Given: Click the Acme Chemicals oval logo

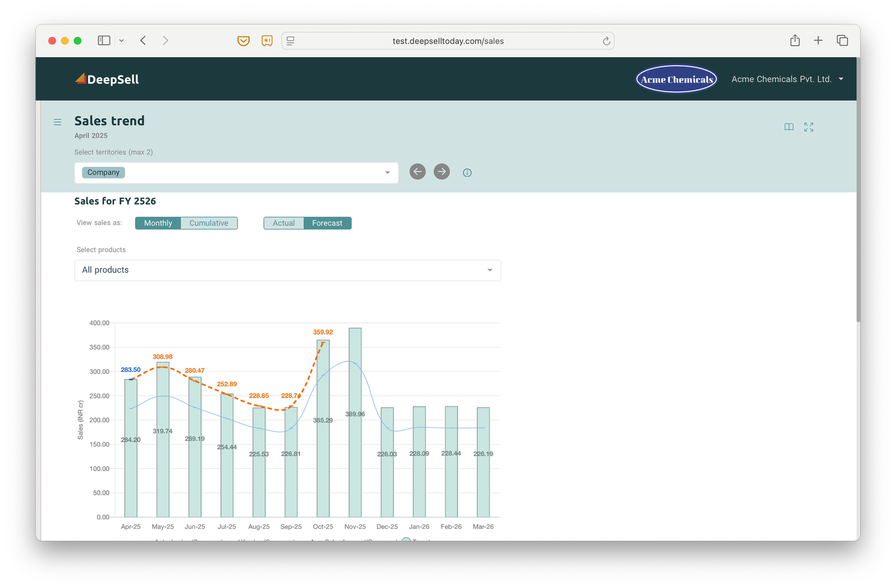Looking at the screenshot, I should pyautogui.click(x=677, y=79).
